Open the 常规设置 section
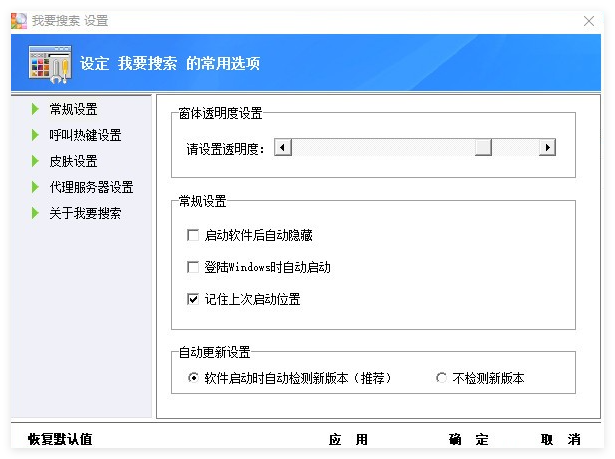Screen dimensions: 615x459 point(73,109)
